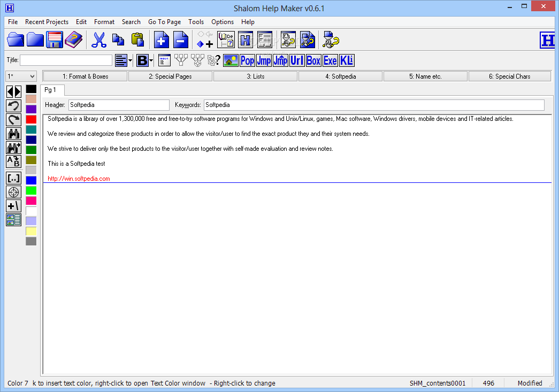The width and height of the screenshot is (559, 392).
Task: Click the closed folder toolbar icon
Action: 35,40
